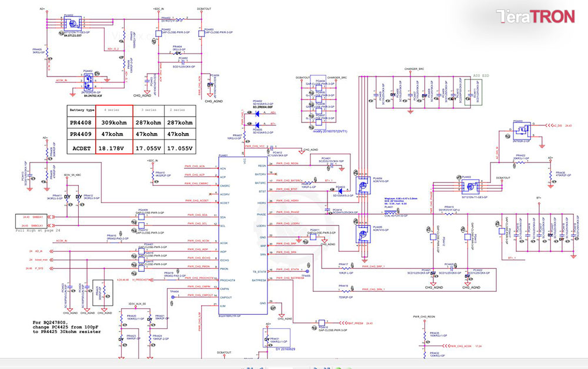Click the PWR_CHG_STAT# net label
This screenshot has width=588, height=369.
[x=288, y=270]
